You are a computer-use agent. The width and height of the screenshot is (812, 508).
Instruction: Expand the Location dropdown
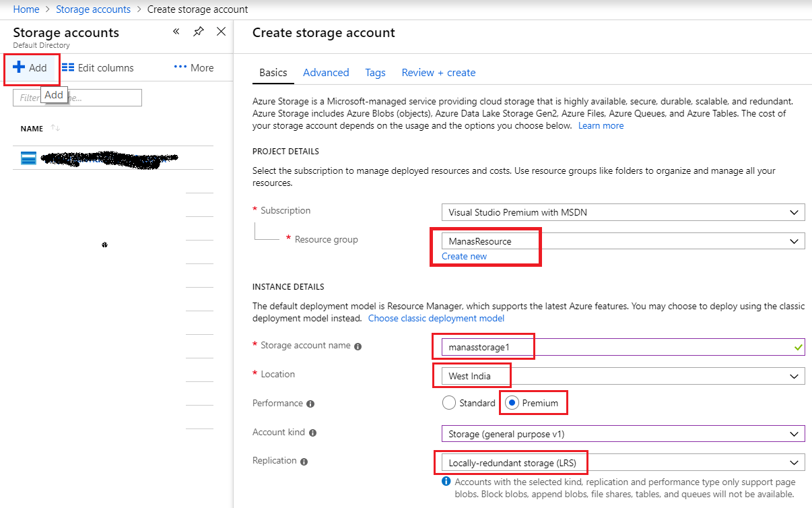(x=623, y=376)
